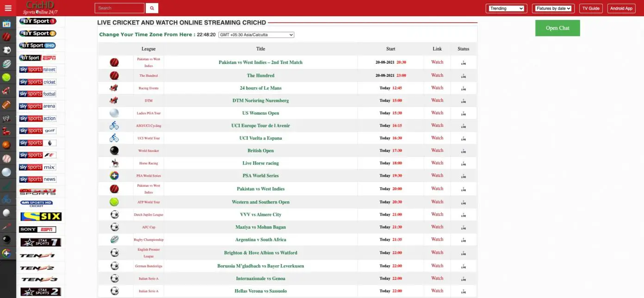The width and height of the screenshot is (644, 298).
Task: Open the Trending dropdown
Action: click(506, 8)
